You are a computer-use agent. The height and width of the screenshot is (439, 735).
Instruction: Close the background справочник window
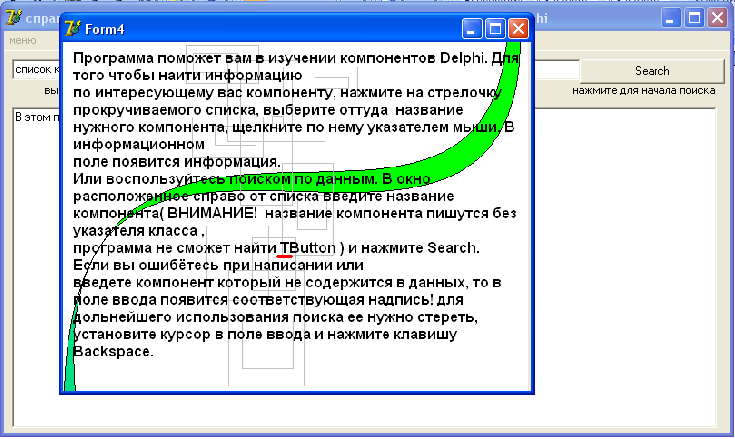pyautogui.click(x=718, y=18)
